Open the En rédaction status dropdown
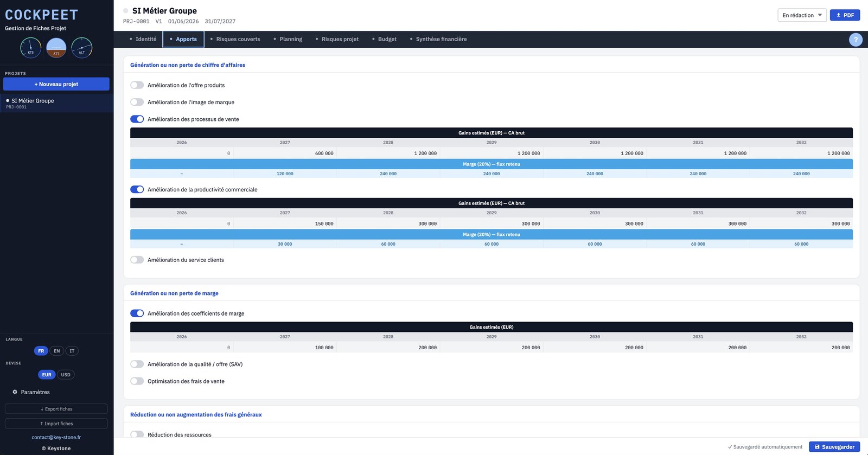This screenshot has height=455, width=868. pyautogui.click(x=802, y=15)
